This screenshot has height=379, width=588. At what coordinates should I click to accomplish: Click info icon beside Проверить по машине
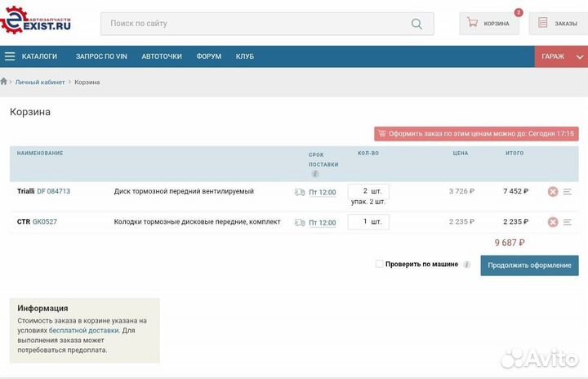coord(467,265)
